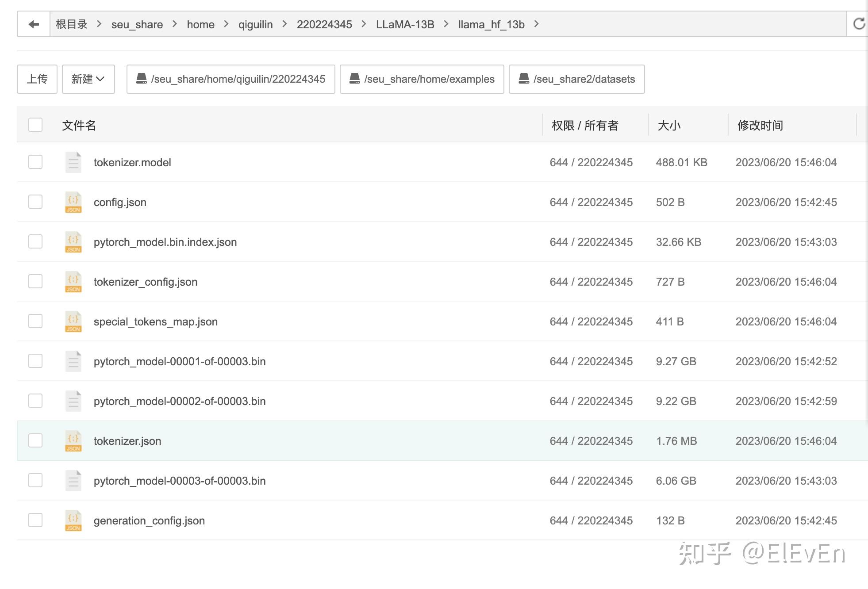868x589 pixels.
Task: Select checkbox for pytorch_model-00001-of-00003.bin
Action: coord(35,361)
